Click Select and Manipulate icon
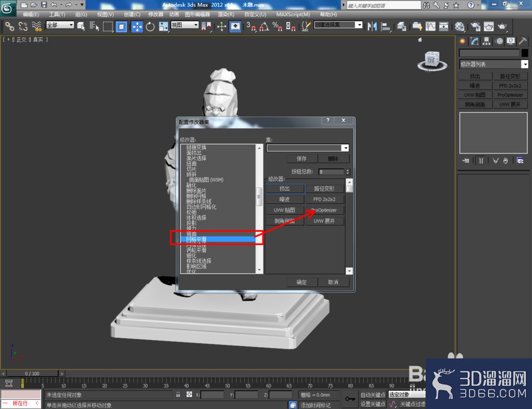This screenshot has height=409, width=532. click(x=221, y=26)
